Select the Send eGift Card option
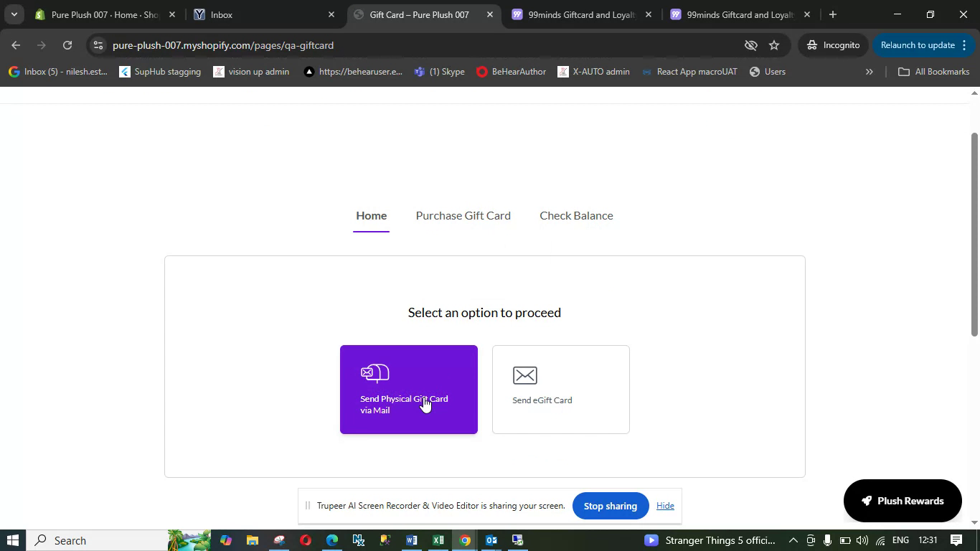Screen dimensions: 980x551 (x=560, y=390)
